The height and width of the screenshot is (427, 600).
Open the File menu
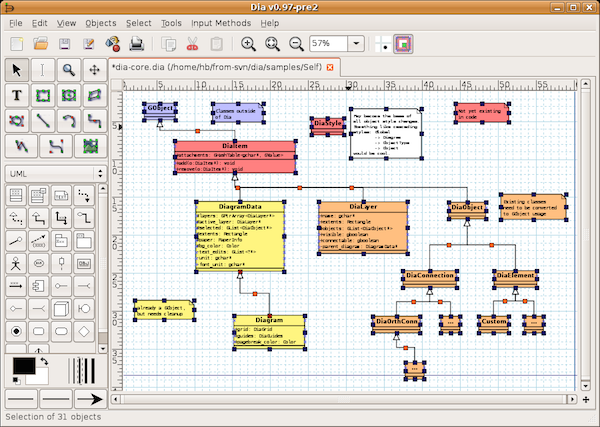pos(16,23)
